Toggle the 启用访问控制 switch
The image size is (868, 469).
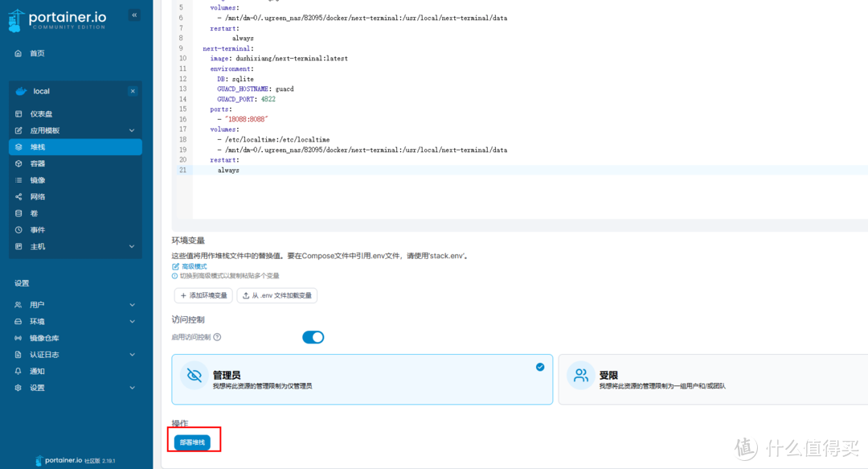[313, 337]
